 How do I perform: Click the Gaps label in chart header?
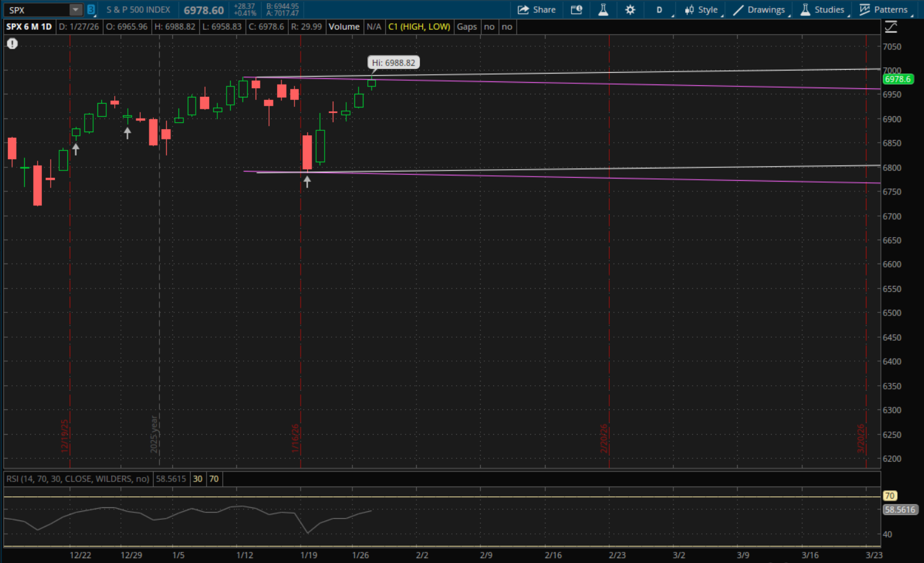(x=467, y=27)
